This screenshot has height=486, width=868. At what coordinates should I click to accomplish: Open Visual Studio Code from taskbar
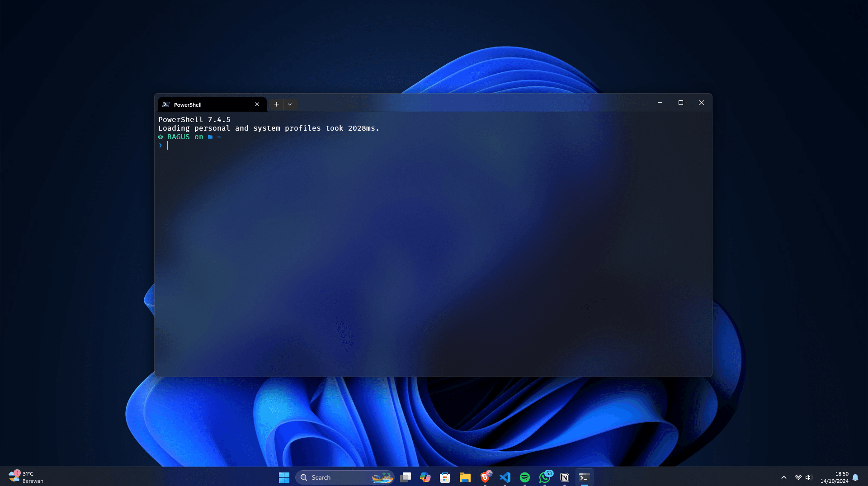(505, 477)
